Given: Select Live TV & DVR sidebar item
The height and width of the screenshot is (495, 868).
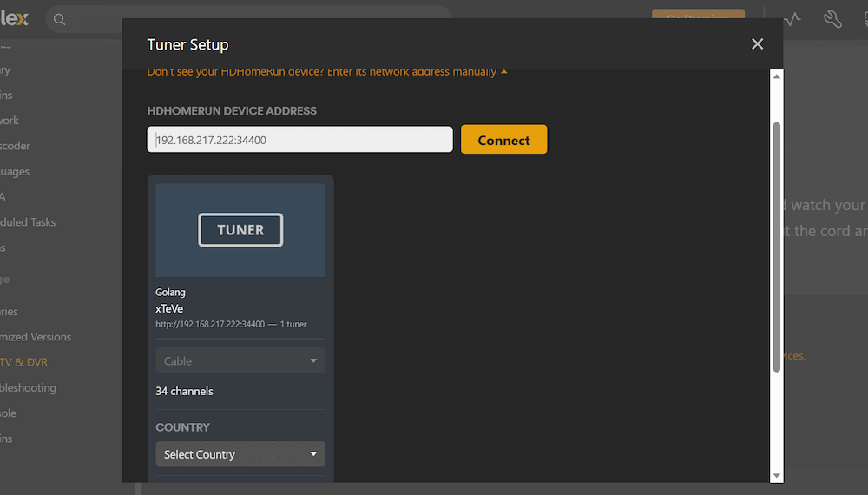Looking at the screenshot, I should click(24, 362).
